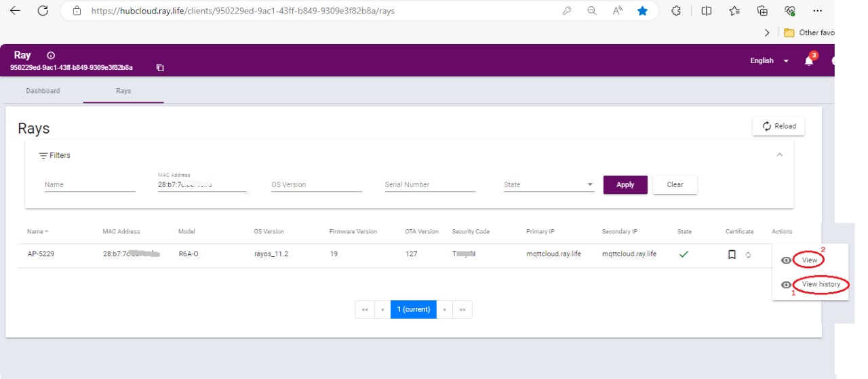Viewport: 868px width, 379px height.
Task: Go to the last page of results
Action: tap(462, 310)
